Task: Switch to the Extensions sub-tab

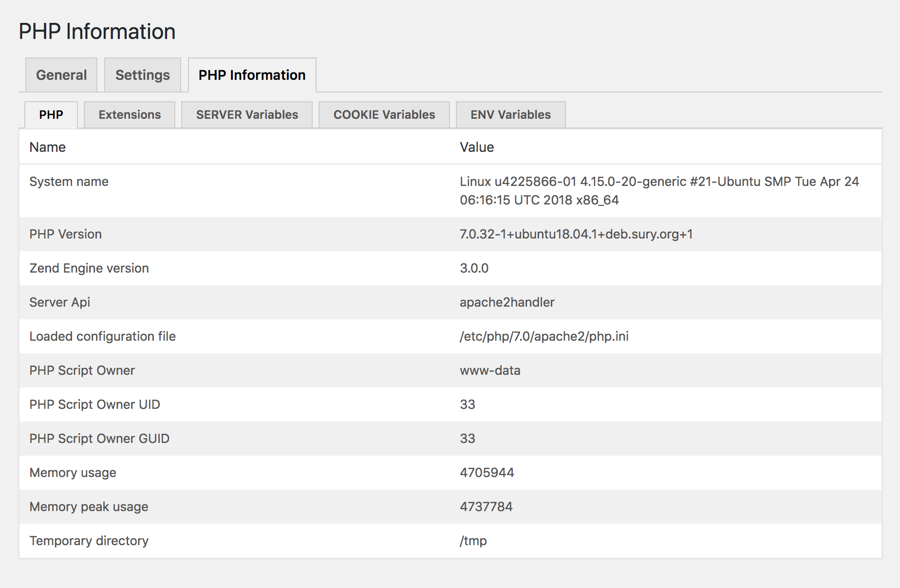Action: (x=129, y=114)
